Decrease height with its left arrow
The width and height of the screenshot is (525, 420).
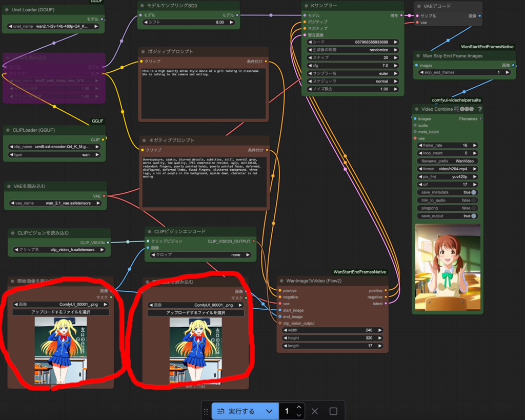click(x=285, y=338)
